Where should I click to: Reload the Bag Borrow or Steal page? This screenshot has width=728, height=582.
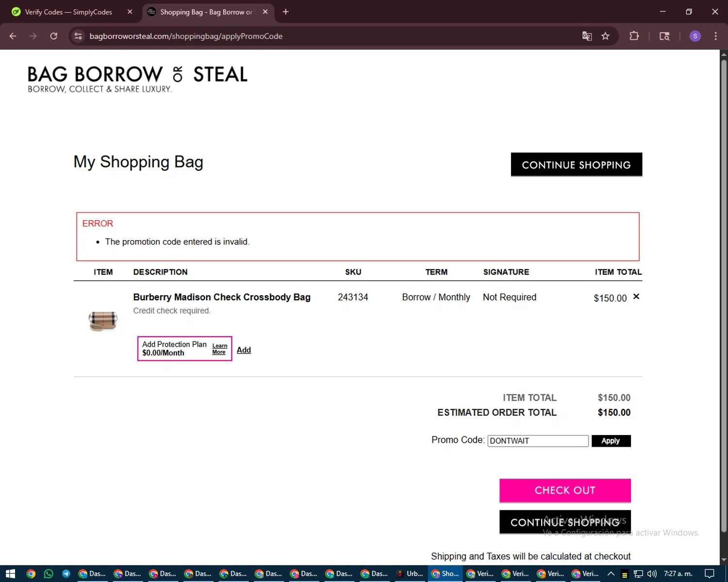54,36
